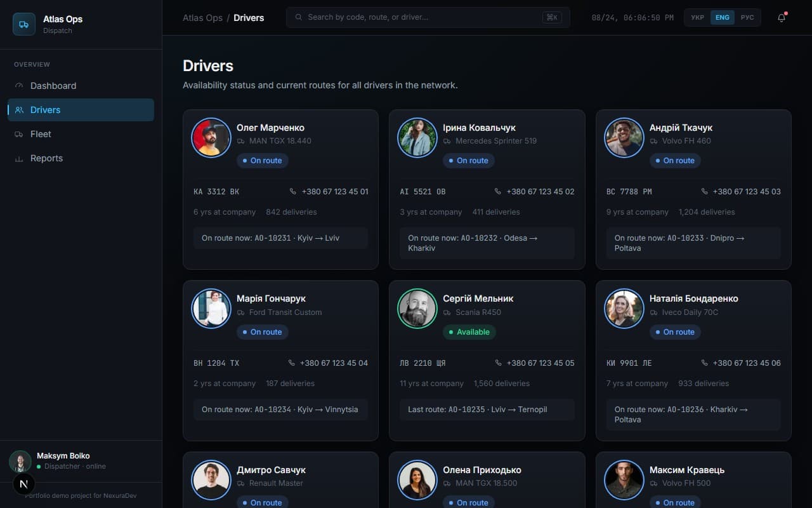Click truck icon beside Renault Master
The height and width of the screenshot is (508, 812).
[x=241, y=483]
